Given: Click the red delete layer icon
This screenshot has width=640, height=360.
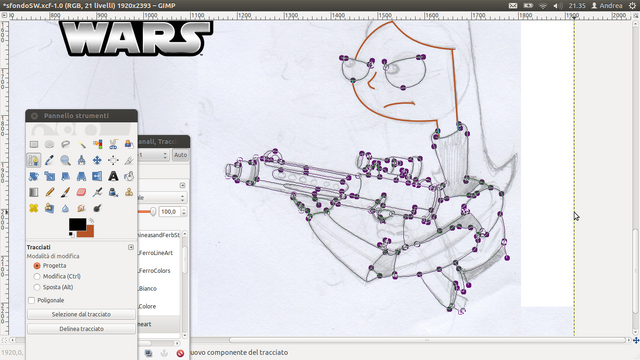Looking at the screenshot, I should click(x=180, y=353).
